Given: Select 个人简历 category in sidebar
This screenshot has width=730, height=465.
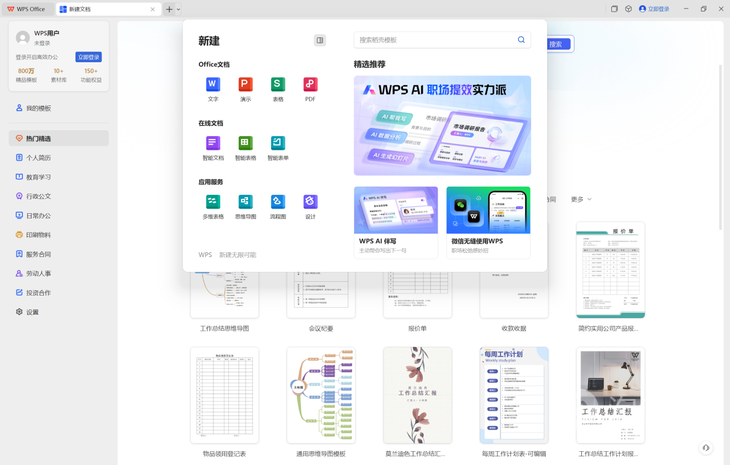Looking at the screenshot, I should click(59, 158).
